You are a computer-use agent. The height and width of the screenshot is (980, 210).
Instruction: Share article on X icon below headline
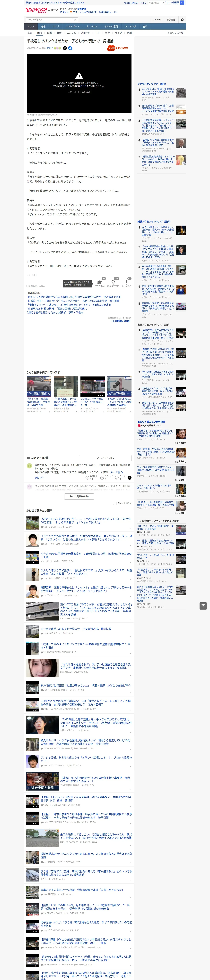[65, 48]
